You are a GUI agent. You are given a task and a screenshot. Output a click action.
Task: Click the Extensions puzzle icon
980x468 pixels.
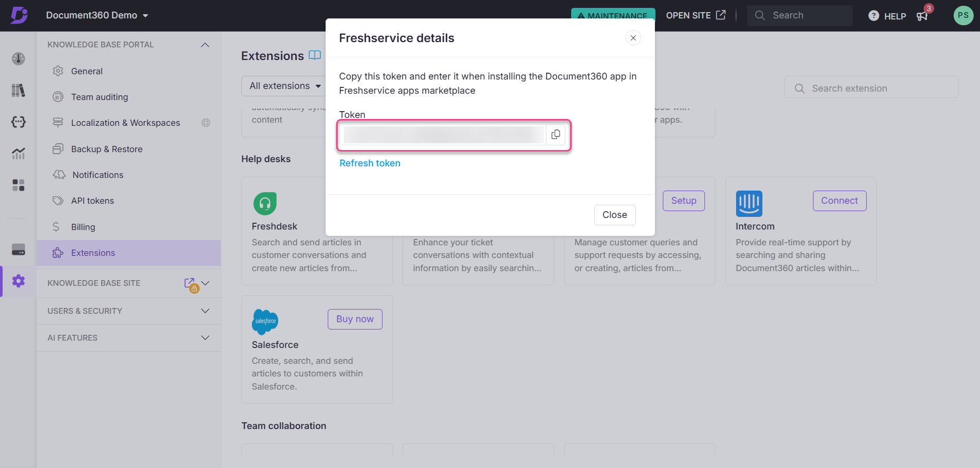pyautogui.click(x=58, y=253)
